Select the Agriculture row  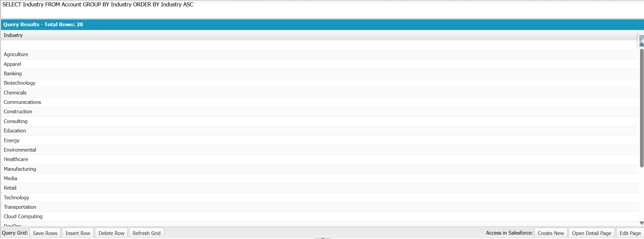(319, 54)
